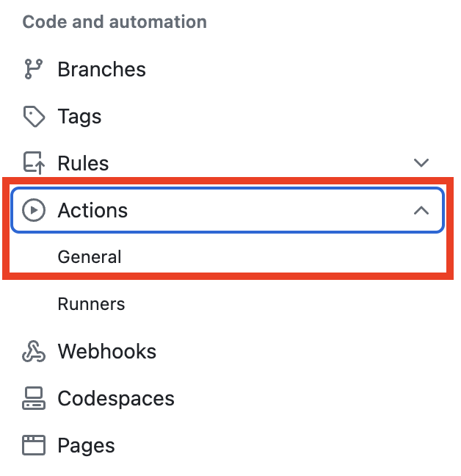The width and height of the screenshot is (461, 476).
Task: Select the Rules text label
Action: pos(83,163)
